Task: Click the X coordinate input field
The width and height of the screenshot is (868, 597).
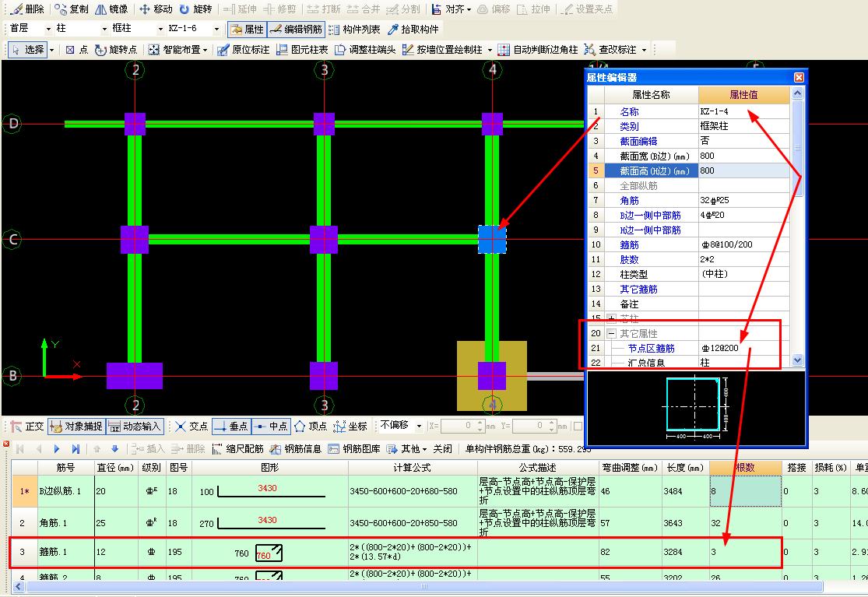Action: 457,426
